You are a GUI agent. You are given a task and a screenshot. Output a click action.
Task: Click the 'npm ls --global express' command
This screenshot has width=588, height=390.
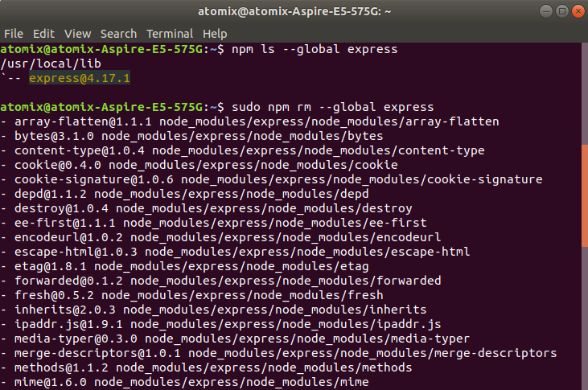click(315, 49)
